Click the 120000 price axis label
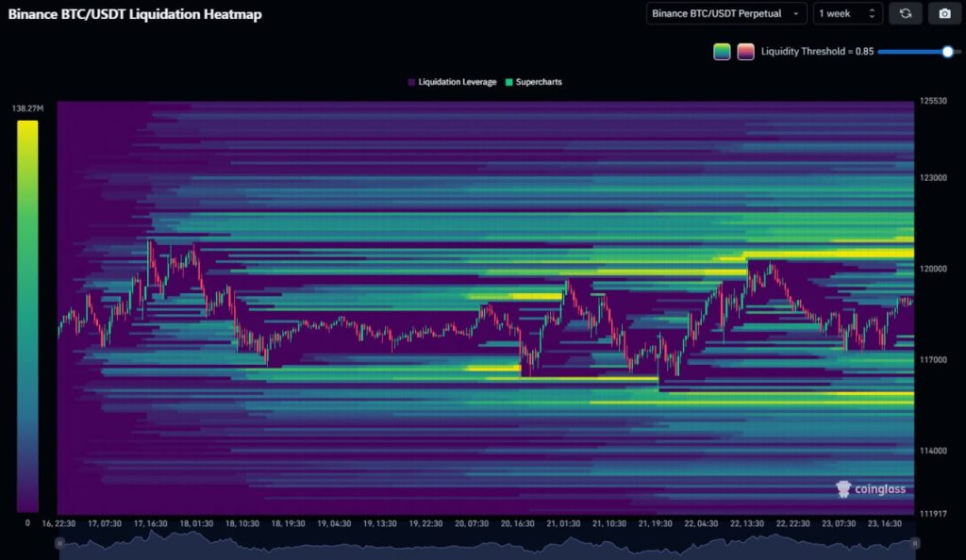Screen dimensions: 966x560 pyautogui.click(x=933, y=269)
